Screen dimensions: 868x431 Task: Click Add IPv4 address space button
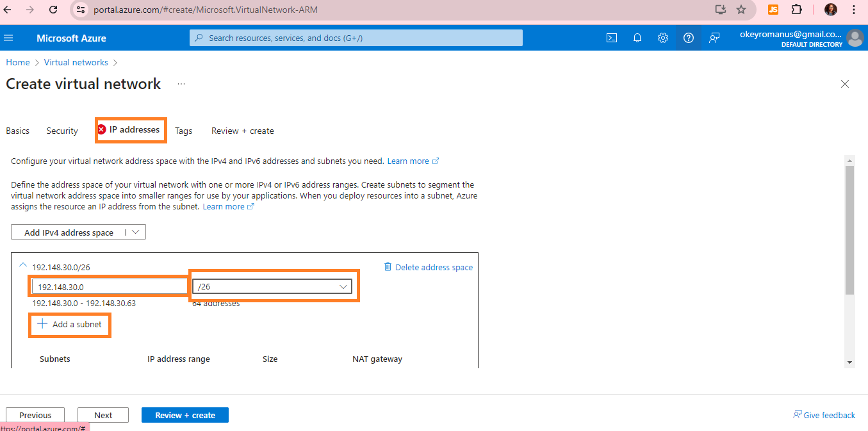pyautogui.click(x=69, y=232)
